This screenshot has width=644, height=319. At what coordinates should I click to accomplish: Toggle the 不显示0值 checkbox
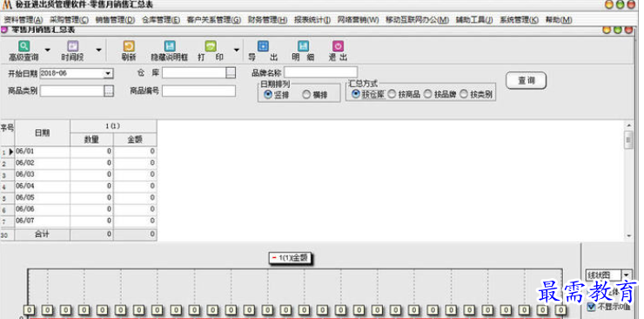click(x=592, y=306)
